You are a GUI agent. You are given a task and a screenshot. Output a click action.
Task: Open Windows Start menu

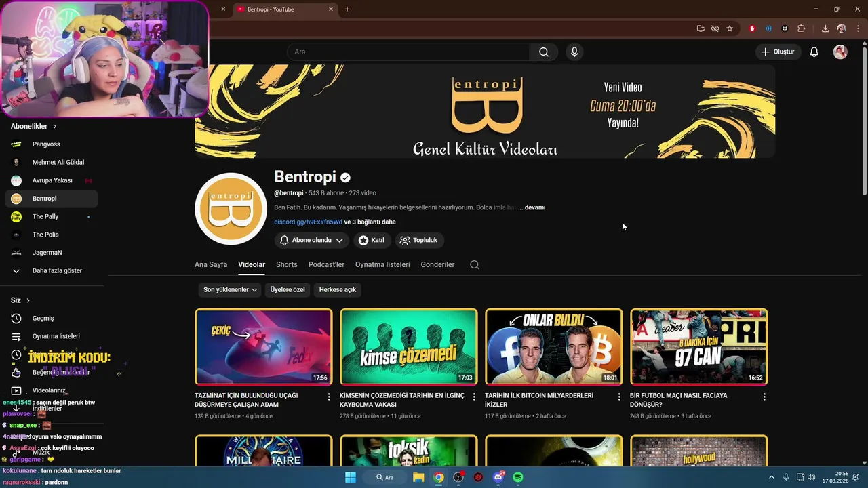tap(351, 477)
